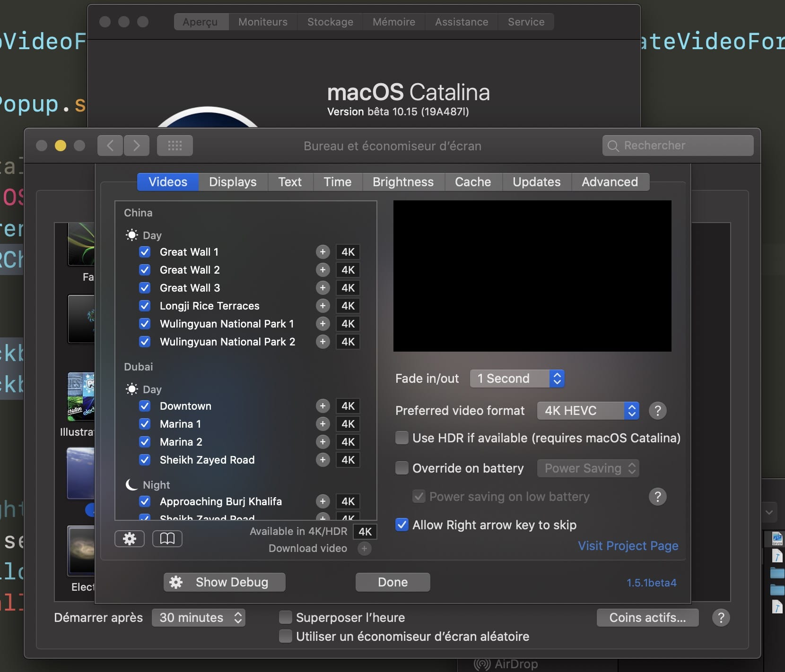Click the Available in 4K/HDR 4K badge
The height and width of the screenshot is (672, 785).
365,532
